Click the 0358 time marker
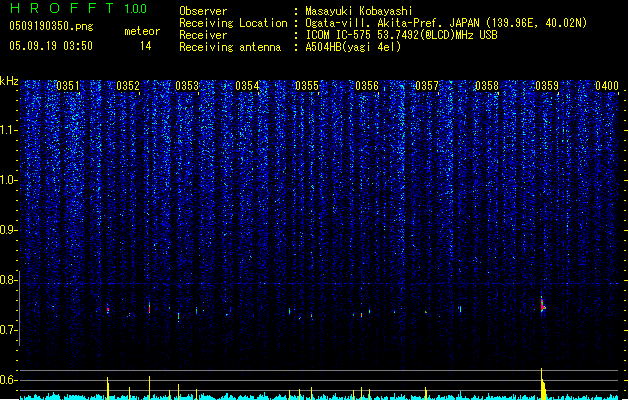This screenshot has width=629, height=400. point(487,86)
